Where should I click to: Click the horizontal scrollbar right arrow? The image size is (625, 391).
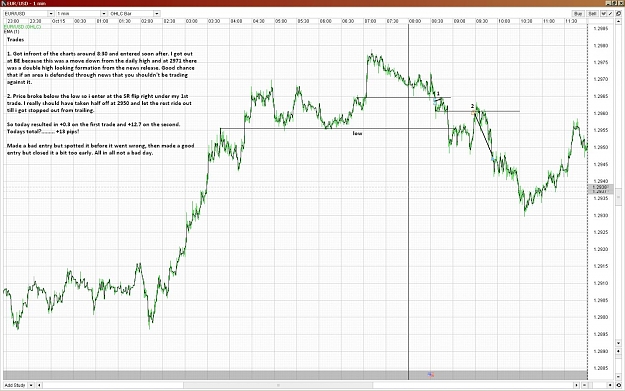[x=576, y=385]
